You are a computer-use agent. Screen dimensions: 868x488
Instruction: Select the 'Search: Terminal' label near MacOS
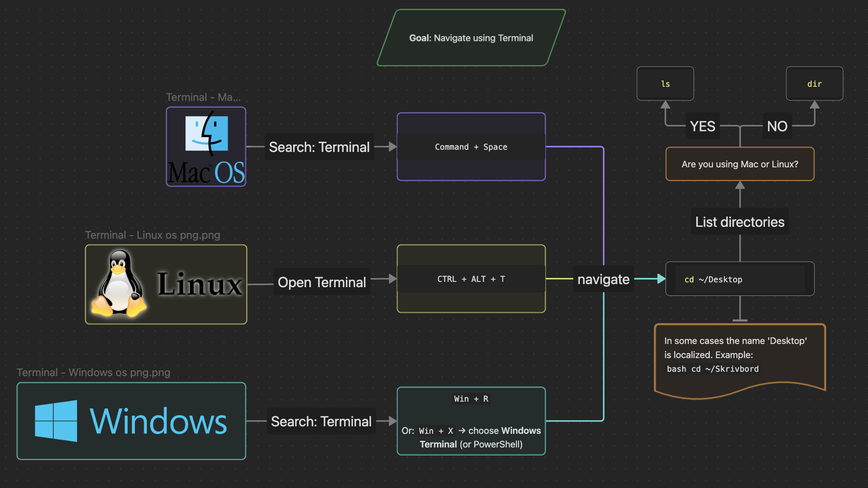tap(319, 147)
